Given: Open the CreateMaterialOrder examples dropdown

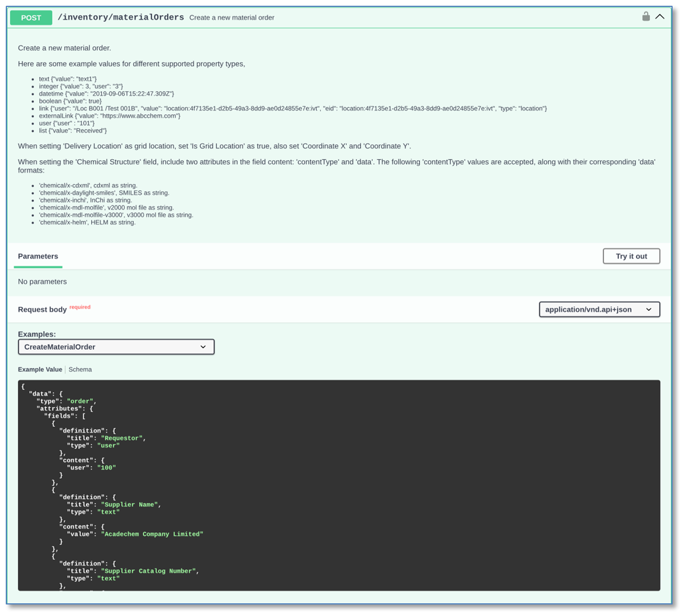Looking at the screenshot, I should point(117,347).
